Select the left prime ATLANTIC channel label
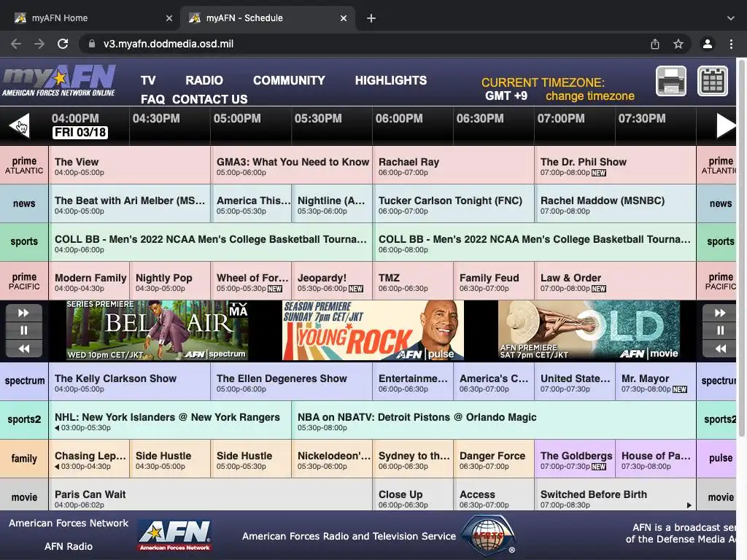This screenshot has height=560, width=747. tap(24, 165)
